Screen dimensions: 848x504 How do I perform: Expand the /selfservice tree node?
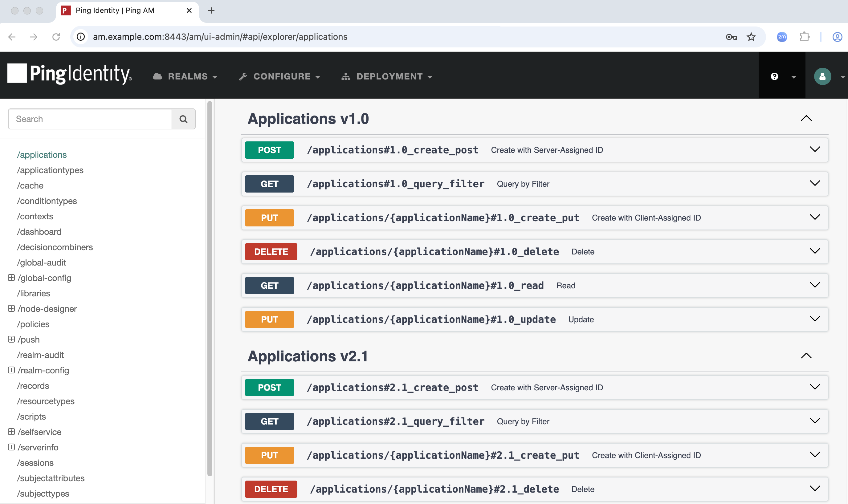coord(11,432)
